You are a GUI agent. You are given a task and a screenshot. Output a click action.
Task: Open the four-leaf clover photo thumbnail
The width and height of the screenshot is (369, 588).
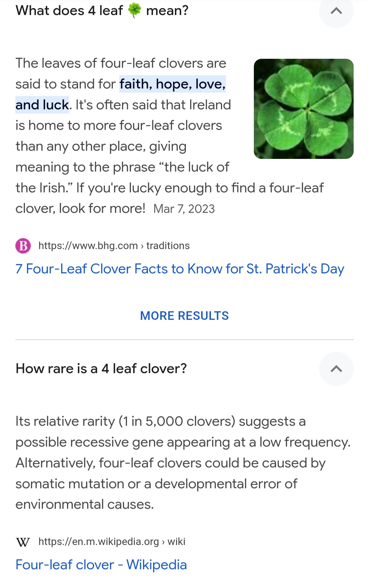click(x=303, y=109)
